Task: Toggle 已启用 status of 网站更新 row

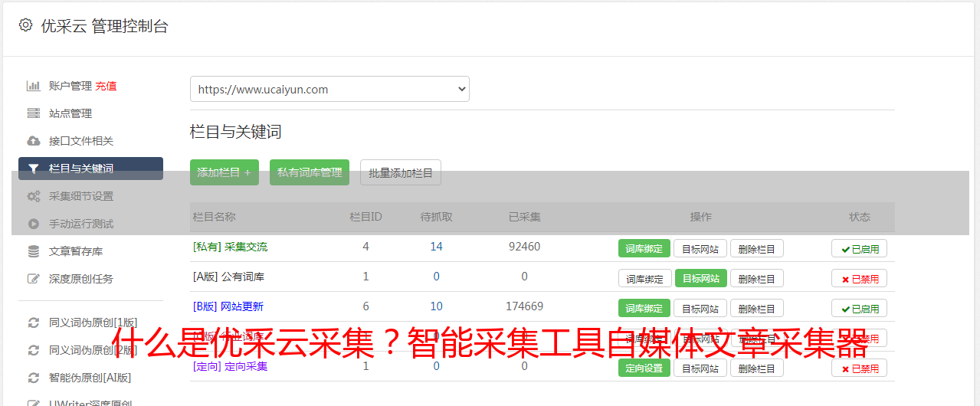Action: pyautogui.click(x=860, y=308)
